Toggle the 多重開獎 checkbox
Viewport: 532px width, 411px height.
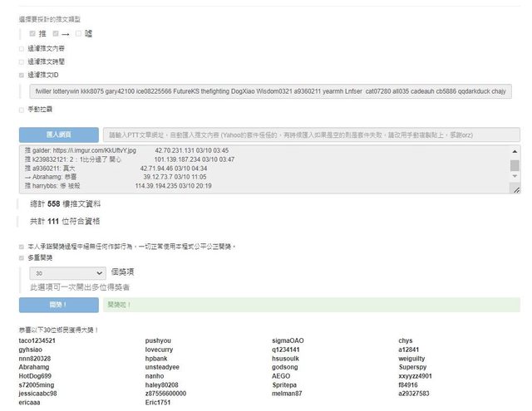(x=22, y=259)
